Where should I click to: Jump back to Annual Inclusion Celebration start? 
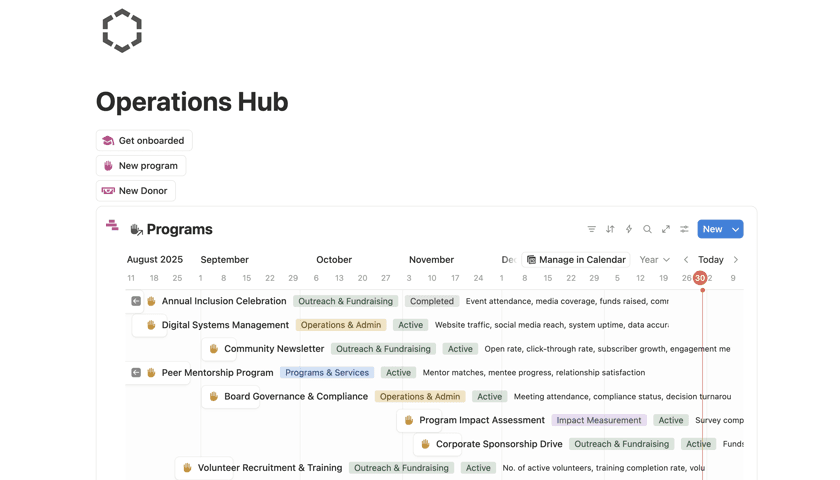tap(136, 301)
